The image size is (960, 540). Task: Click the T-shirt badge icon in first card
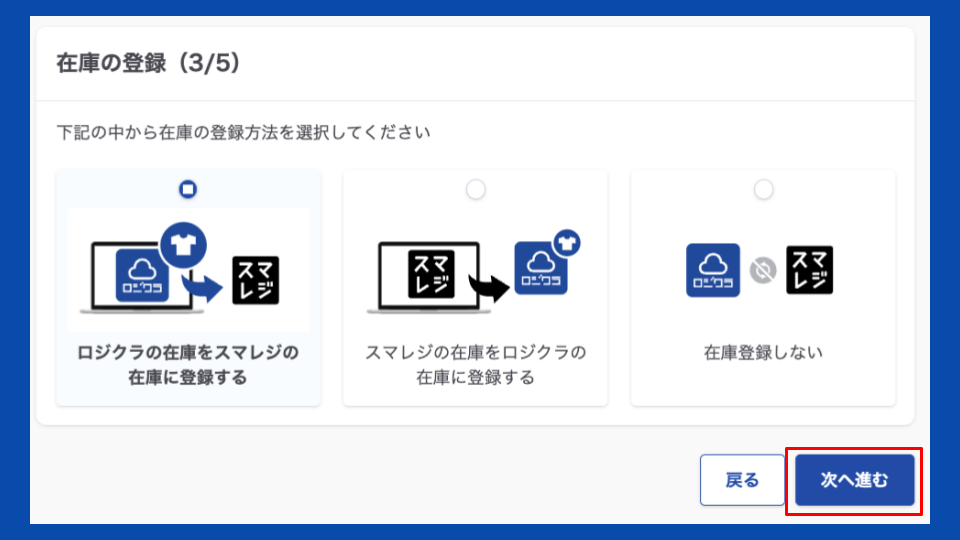pyautogui.click(x=182, y=245)
